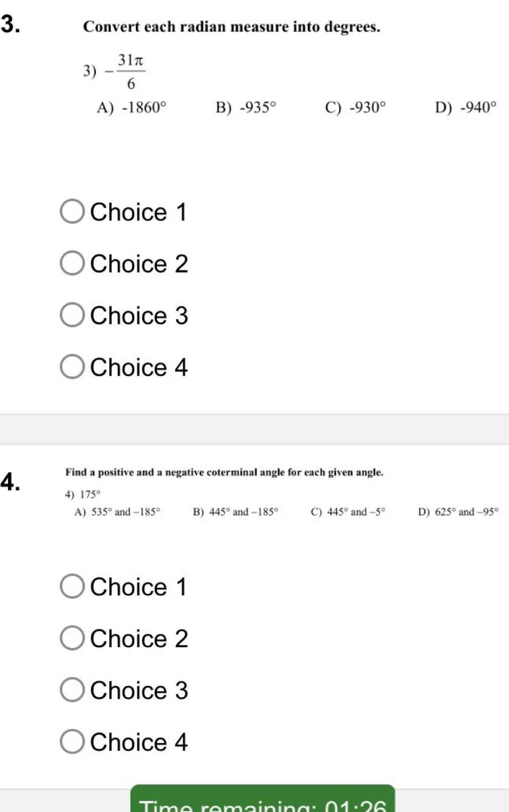This screenshot has width=509, height=812.
Task: Click answer option D) 625° and -95°
Action: [x=458, y=512]
